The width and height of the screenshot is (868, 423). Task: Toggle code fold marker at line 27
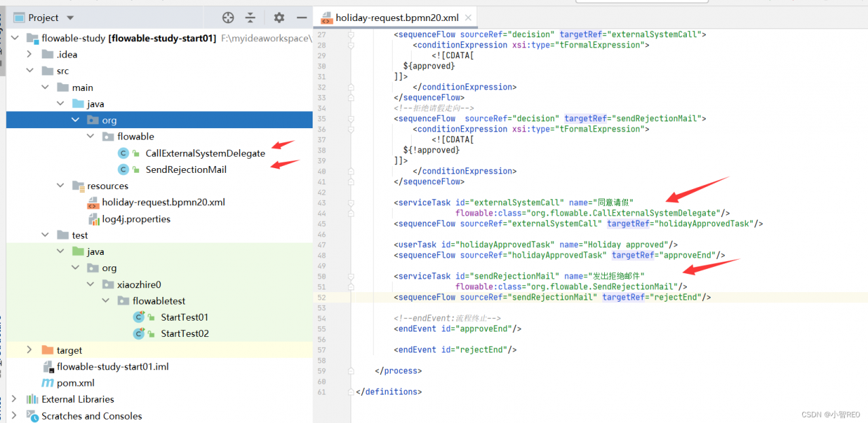point(351,34)
